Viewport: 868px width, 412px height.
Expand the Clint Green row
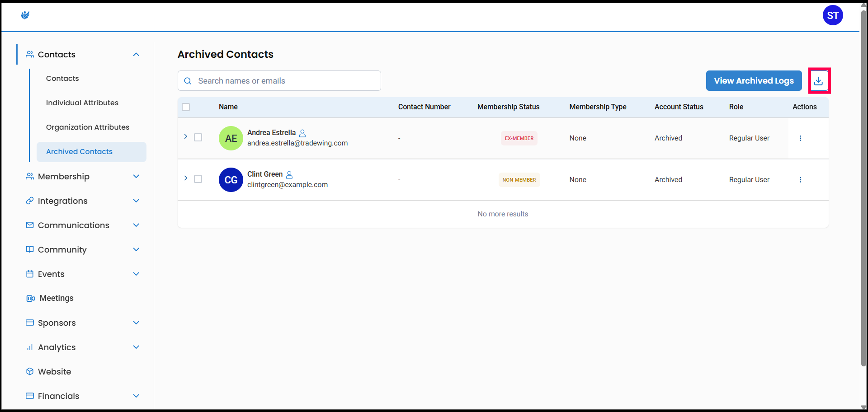pyautogui.click(x=185, y=178)
